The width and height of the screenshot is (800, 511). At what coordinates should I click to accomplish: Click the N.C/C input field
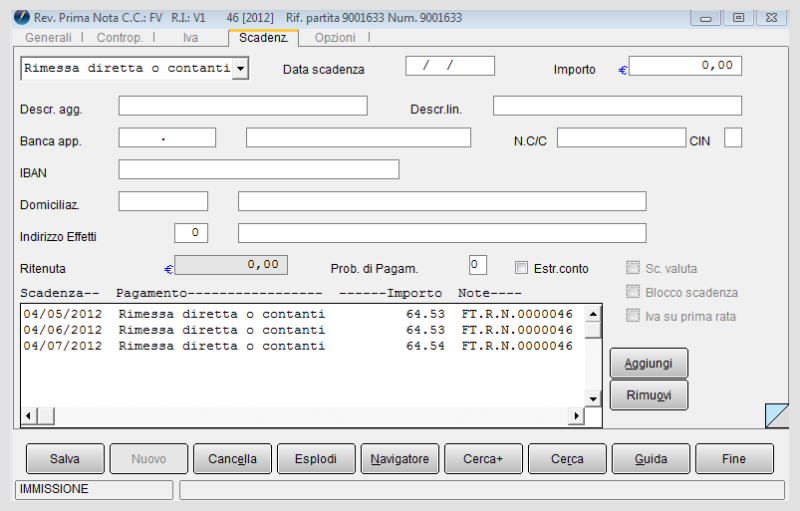coord(621,138)
